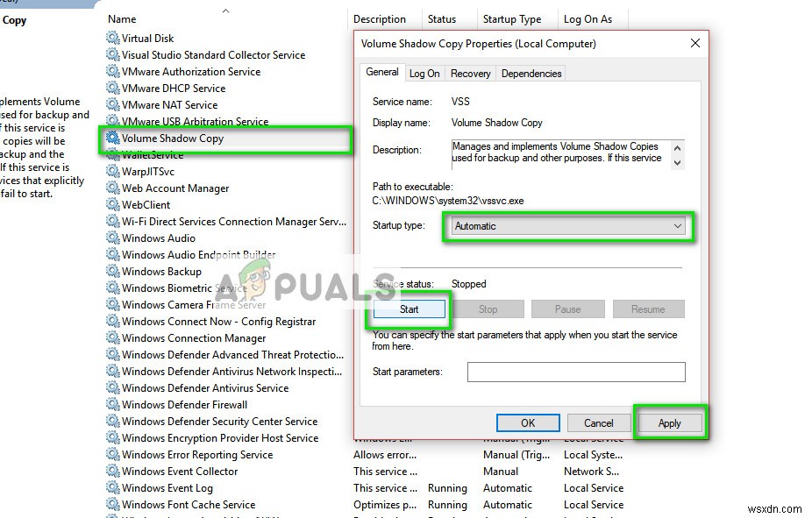Select the gear icon for Visual Studio Standard Collector Service
The width and height of the screenshot is (812, 518).
click(113, 54)
